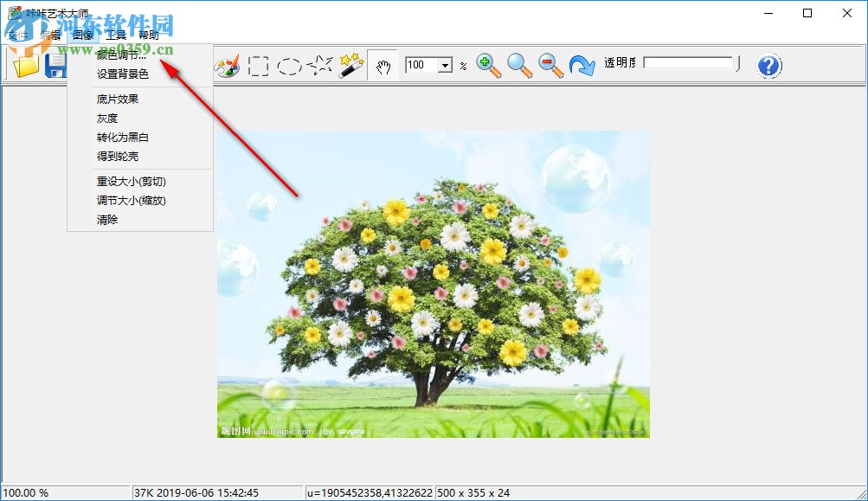
Task: Click status text u=1905452358,41322622
Action: 370,492
